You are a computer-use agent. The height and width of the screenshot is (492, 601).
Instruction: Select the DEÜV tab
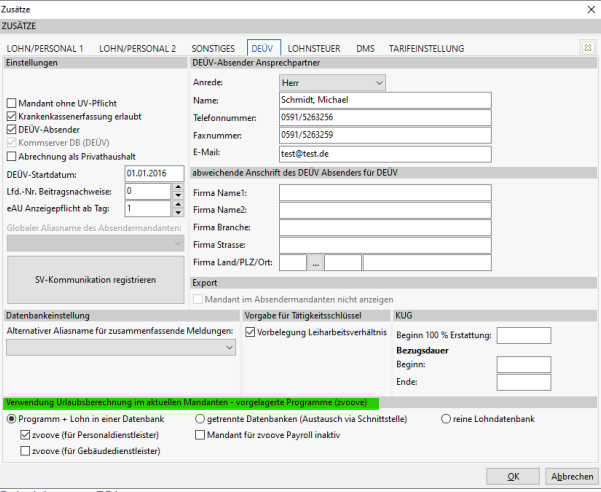click(x=263, y=49)
